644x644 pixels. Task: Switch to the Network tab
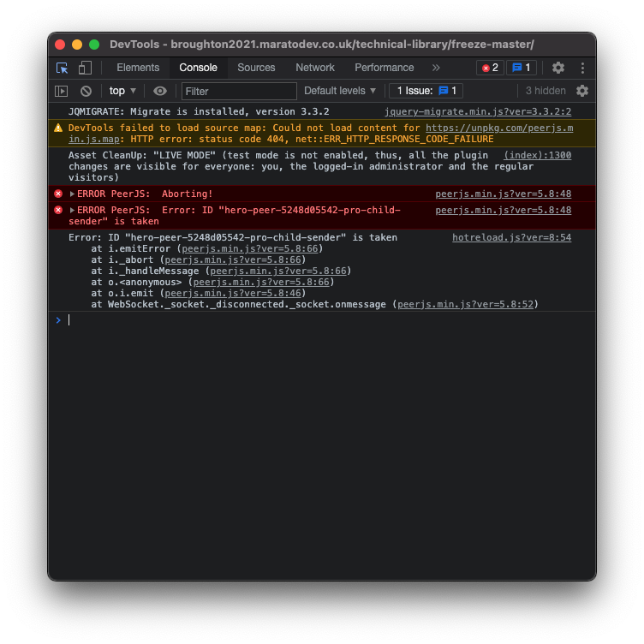click(x=315, y=68)
